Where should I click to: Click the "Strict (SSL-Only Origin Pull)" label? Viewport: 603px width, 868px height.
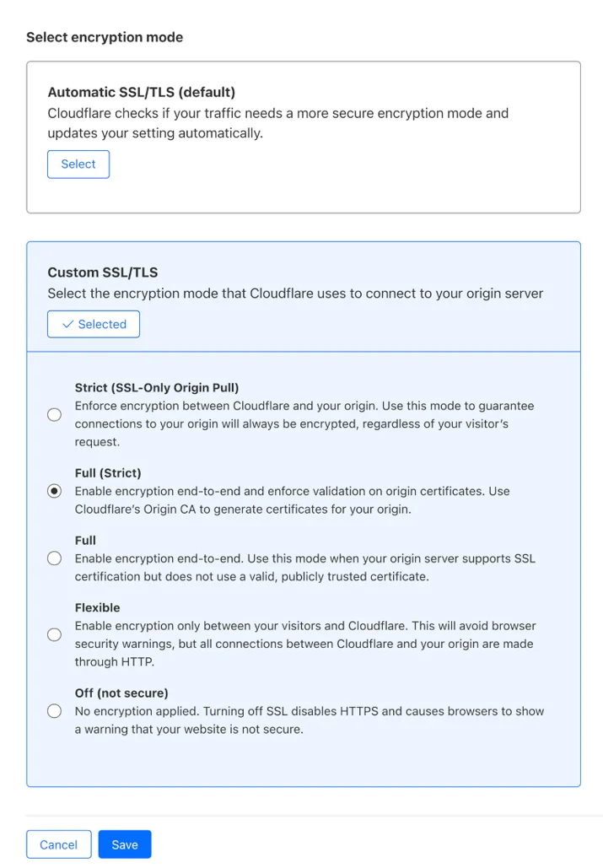[x=157, y=387]
